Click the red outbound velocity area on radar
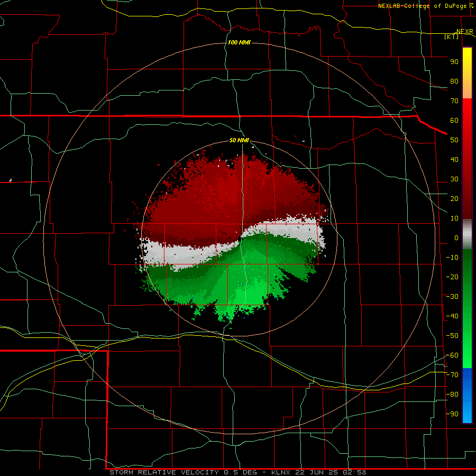 (x=225, y=197)
